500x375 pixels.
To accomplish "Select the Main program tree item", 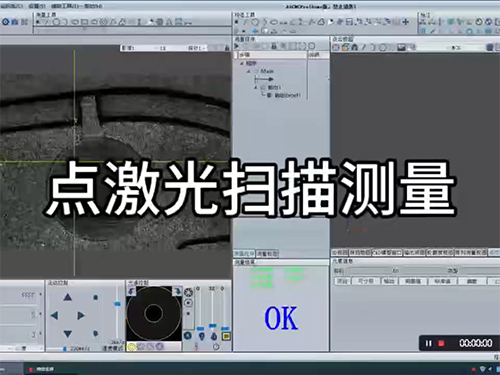I will (x=267, y=71).
